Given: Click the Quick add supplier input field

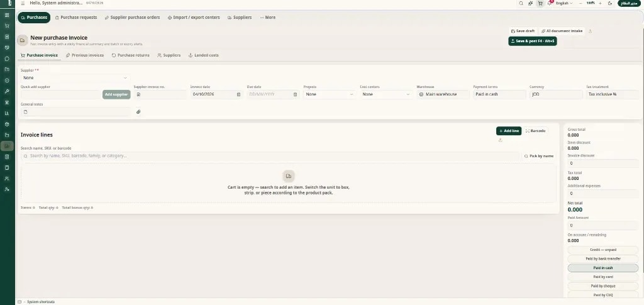Looking at the screenshot, I should tap(60, 94).
